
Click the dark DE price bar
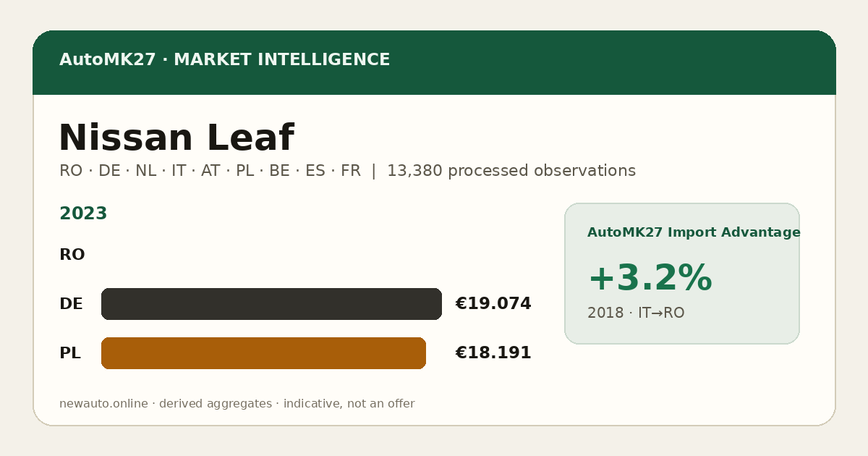[271, 304]
